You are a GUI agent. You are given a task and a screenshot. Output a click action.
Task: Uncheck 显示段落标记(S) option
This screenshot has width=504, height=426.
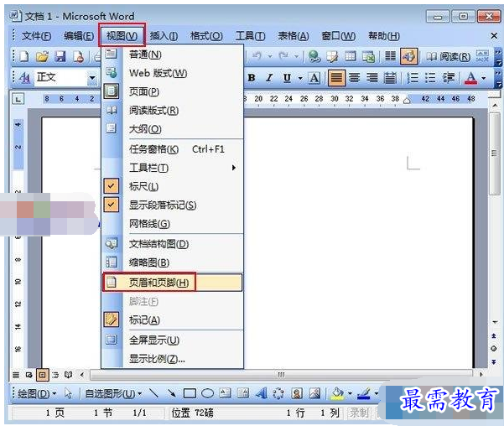172,205
